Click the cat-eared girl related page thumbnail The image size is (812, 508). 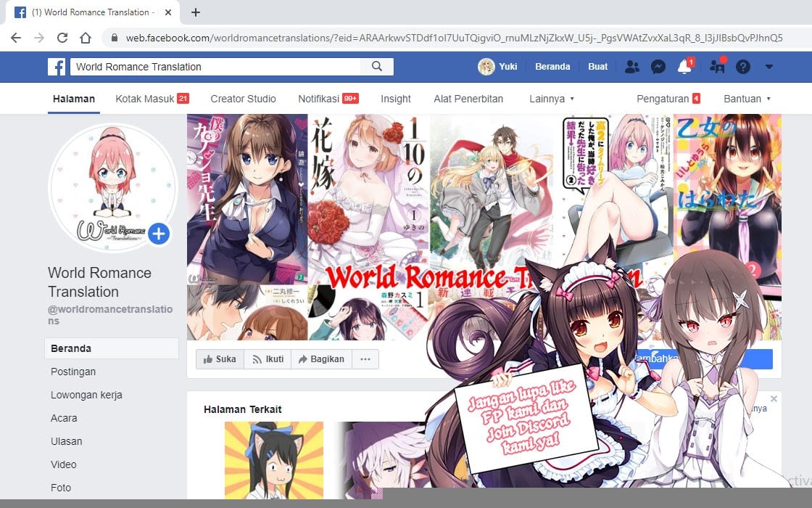[274, 460]
